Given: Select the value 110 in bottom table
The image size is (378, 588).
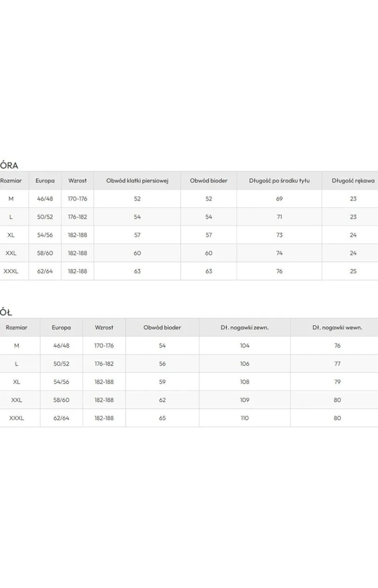Looking at the screenshot, I should tap(245, 418).
